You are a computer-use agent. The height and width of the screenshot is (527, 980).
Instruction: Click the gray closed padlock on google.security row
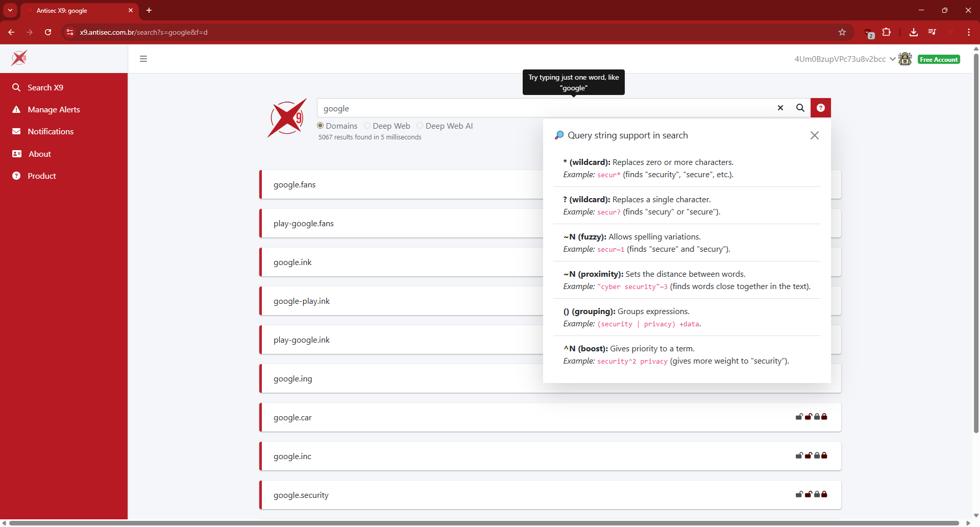pos(817,494)
